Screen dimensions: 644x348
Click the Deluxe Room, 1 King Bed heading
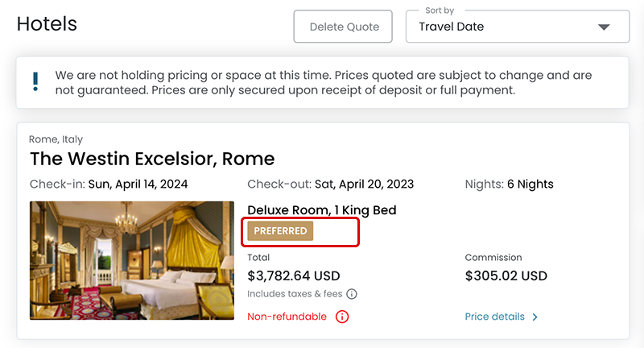[322, 210]
